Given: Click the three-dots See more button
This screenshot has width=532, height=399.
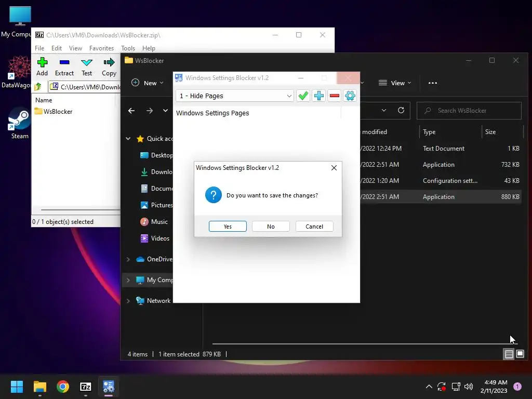Looking at the screenshot, I should [433, 83].
